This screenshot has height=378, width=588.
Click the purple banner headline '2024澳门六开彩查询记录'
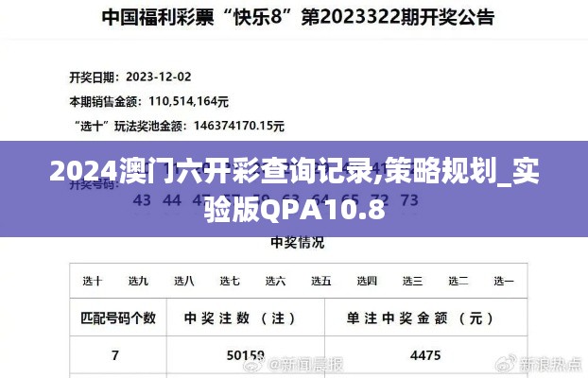pos(212,171)
